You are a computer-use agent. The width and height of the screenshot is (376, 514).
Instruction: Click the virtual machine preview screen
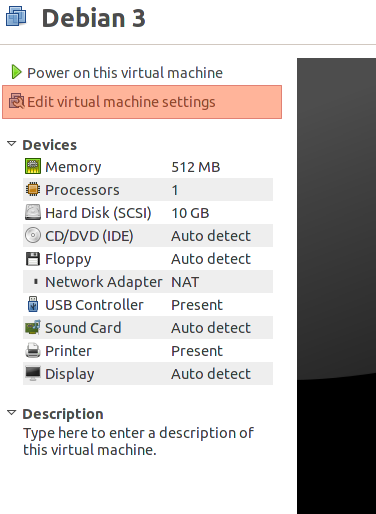coord(336,286)
